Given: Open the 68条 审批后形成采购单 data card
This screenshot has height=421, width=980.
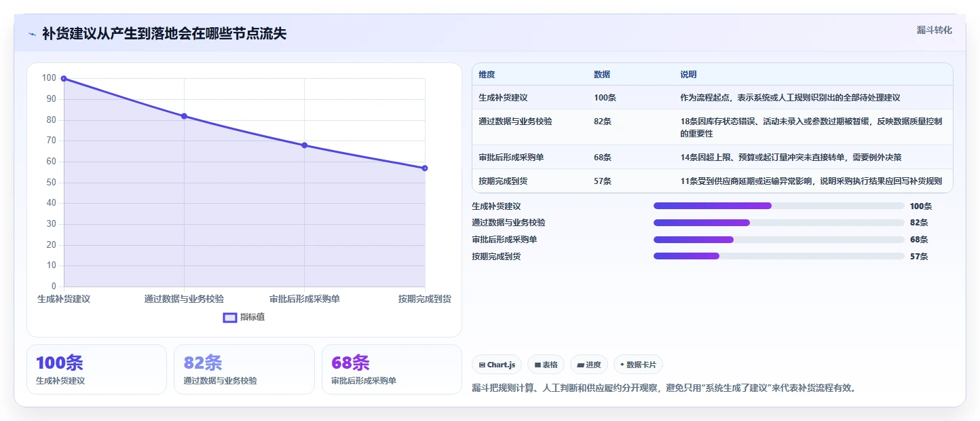Looking at the screenshot, I should [x=392, y=369].
